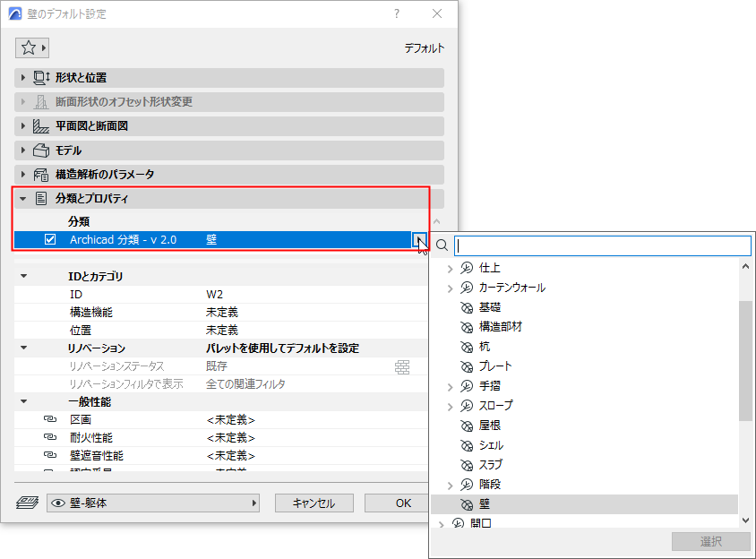Screen dimensions: 756x559
Task: Click the 分類とプロパティ panel icon
Action: coord(41,198)
